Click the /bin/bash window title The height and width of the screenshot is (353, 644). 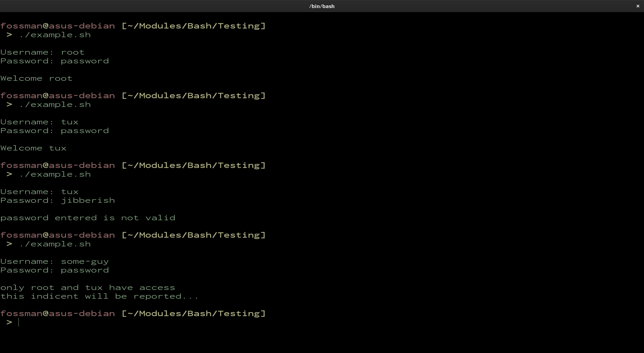[322, 6]
